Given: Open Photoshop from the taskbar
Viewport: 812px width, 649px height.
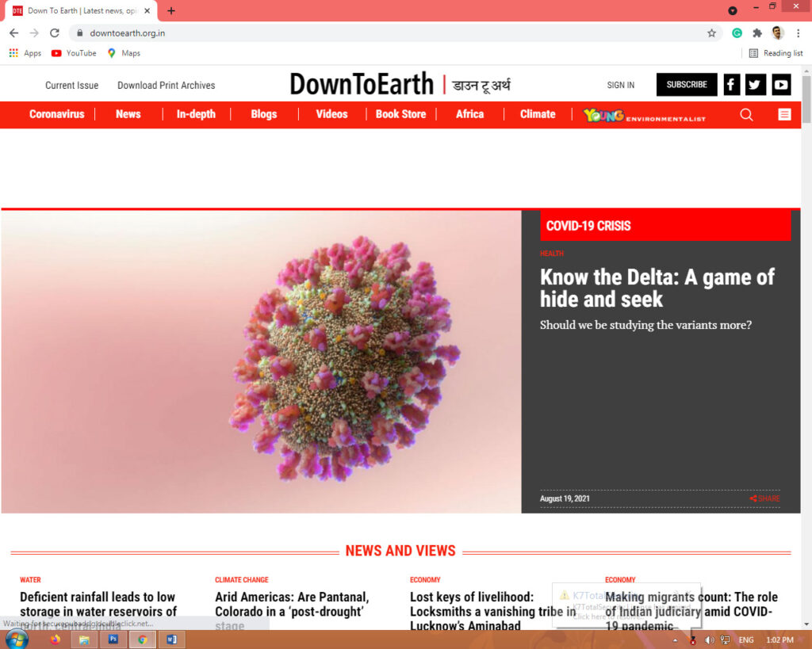Looking at the screenshot, I should (113, 639).
